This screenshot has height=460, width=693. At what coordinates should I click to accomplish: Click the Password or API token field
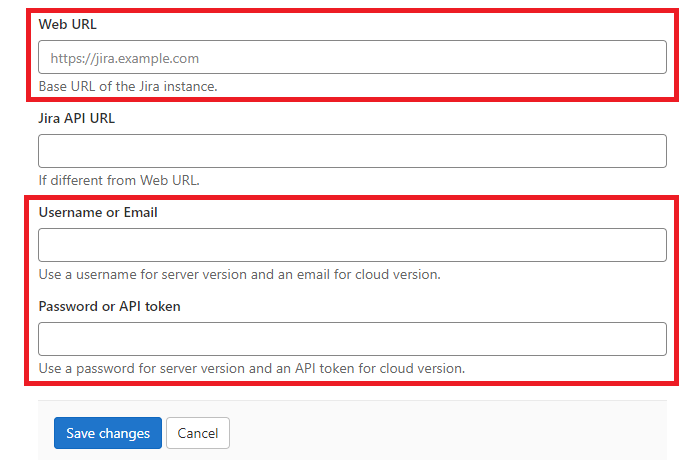point(352,339)
